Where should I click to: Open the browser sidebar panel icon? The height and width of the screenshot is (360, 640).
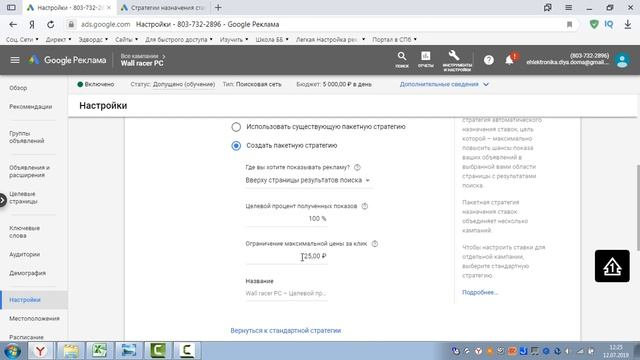click(11, 7)
